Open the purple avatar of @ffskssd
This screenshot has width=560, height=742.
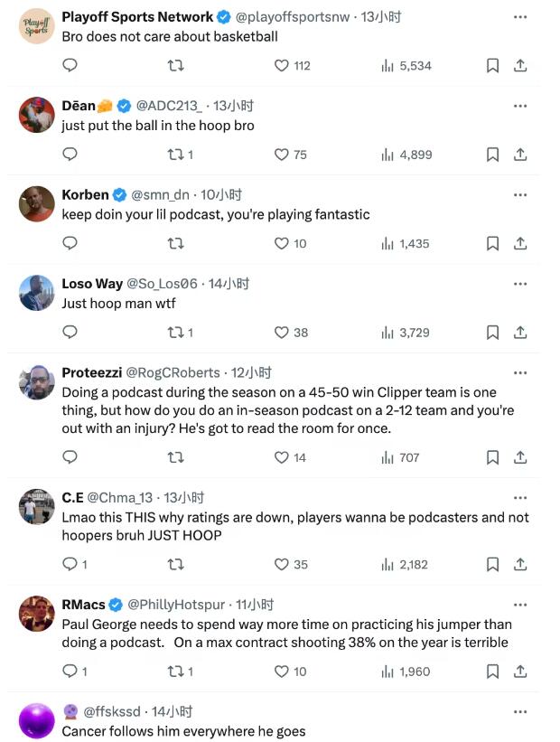(37, 720)
